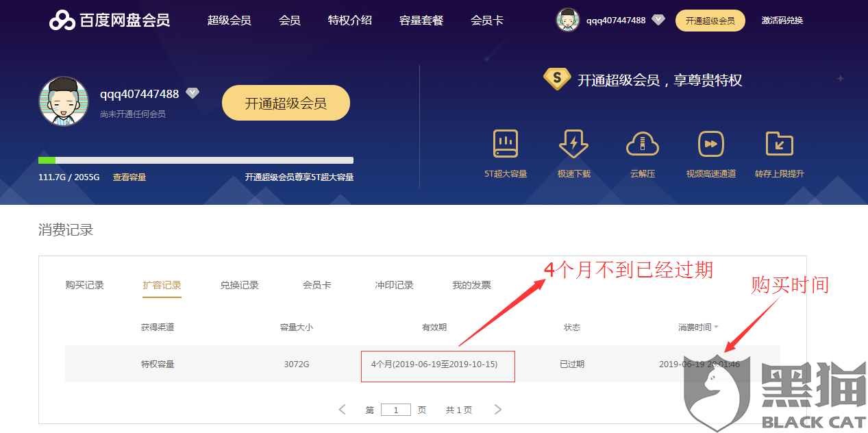The image size is (868, 433).
Task: Click the header 开通超级会员 button
Action: pos(710,21)
